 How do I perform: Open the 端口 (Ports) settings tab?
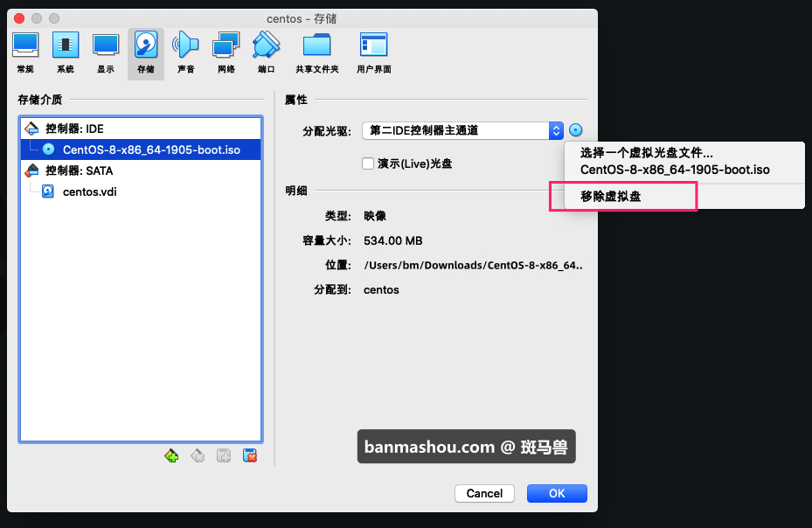tap(267, 52)
